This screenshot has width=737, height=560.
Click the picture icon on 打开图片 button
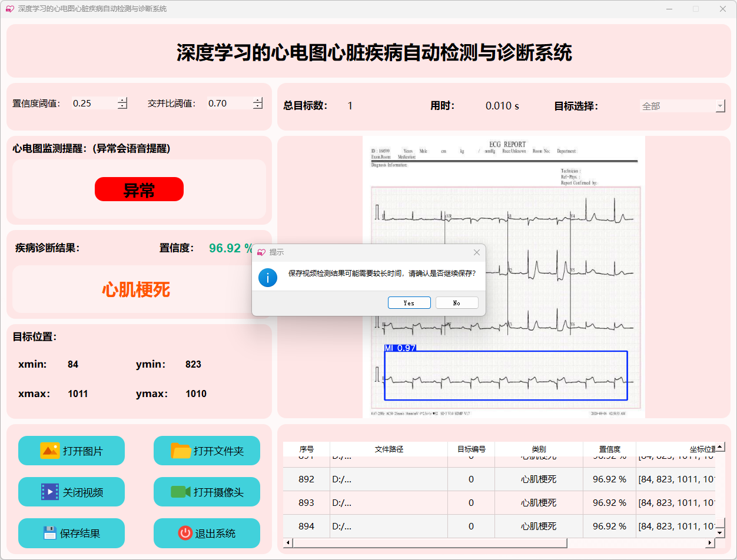[49, 451]
